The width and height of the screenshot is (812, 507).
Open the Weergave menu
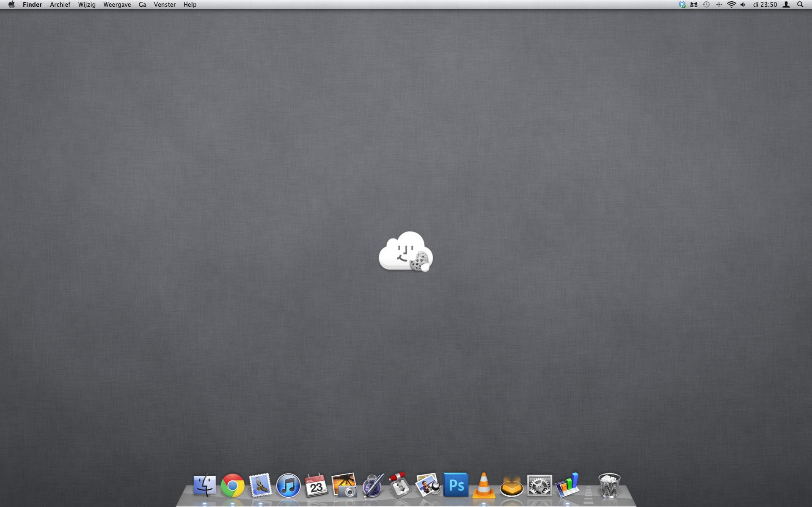click(x=117, y=5)
